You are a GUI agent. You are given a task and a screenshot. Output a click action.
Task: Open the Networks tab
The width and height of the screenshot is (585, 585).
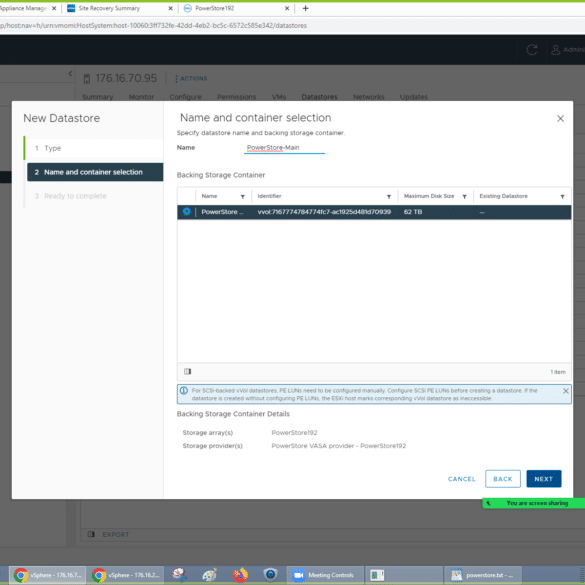(x=368, y=97)
